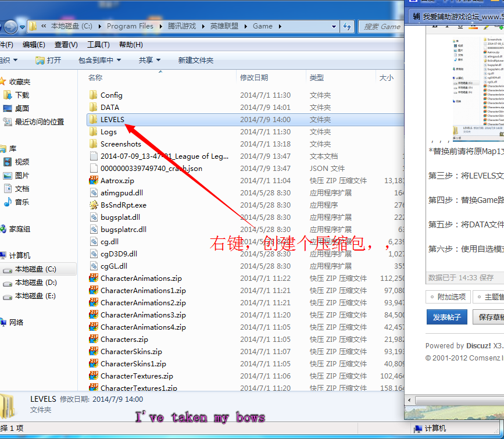The image size is (504, 439).
Task: Click 英雄联盟 in the address path
Action: pos(224,26)
